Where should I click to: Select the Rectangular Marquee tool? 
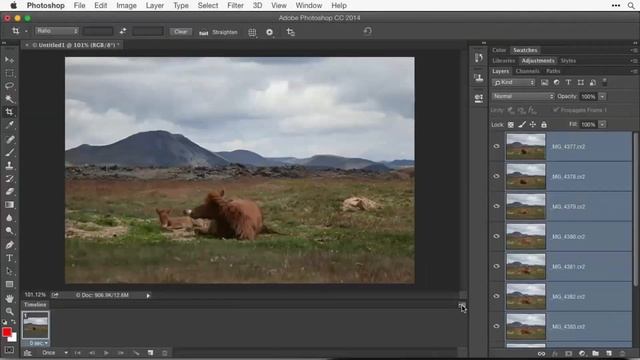coord(9,73)
